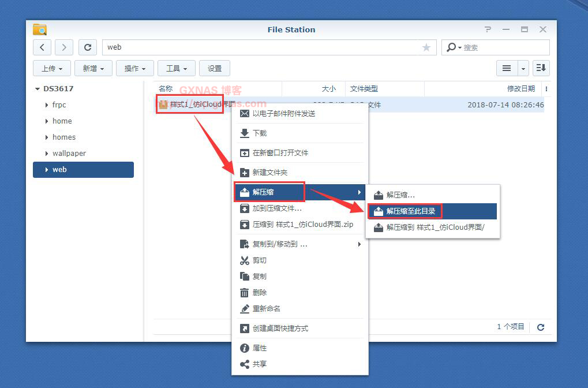Choose 重新命名 from context menu

[x=266, y=309]
